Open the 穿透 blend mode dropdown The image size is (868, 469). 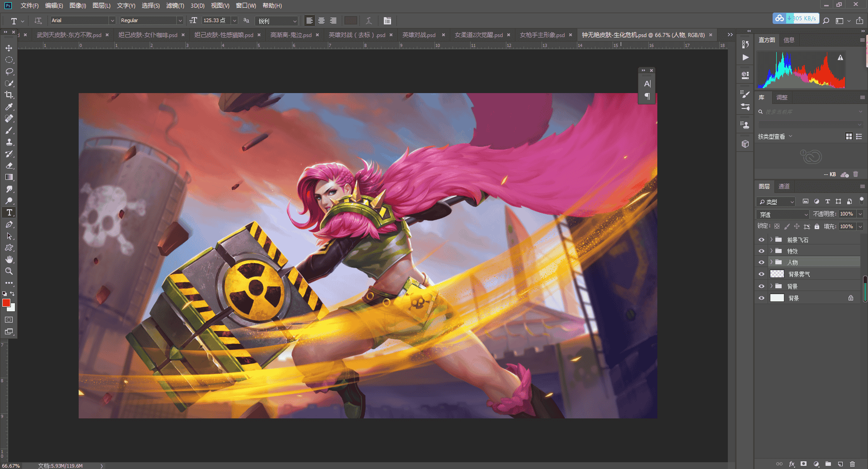click(783, 214)
